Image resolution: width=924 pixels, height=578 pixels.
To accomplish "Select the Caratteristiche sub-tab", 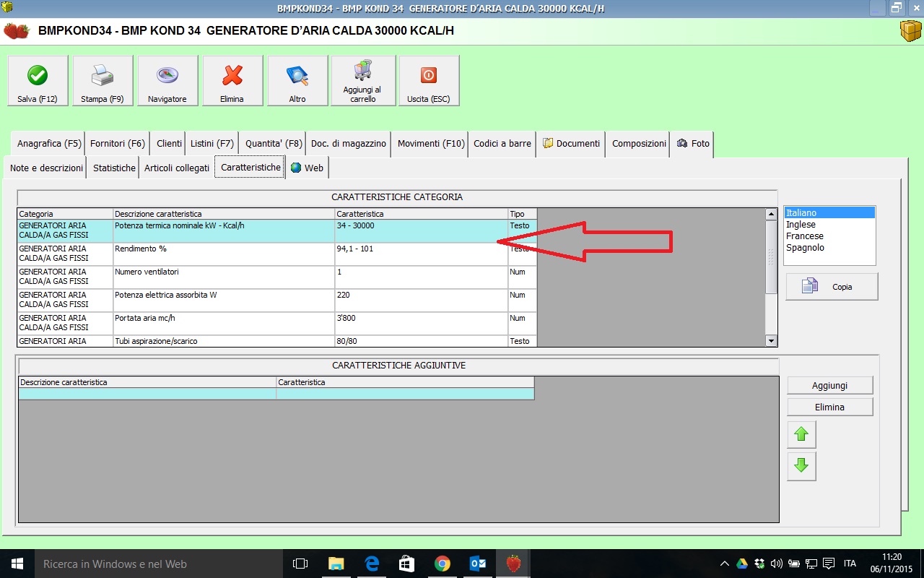I will [x=250, y=168].
